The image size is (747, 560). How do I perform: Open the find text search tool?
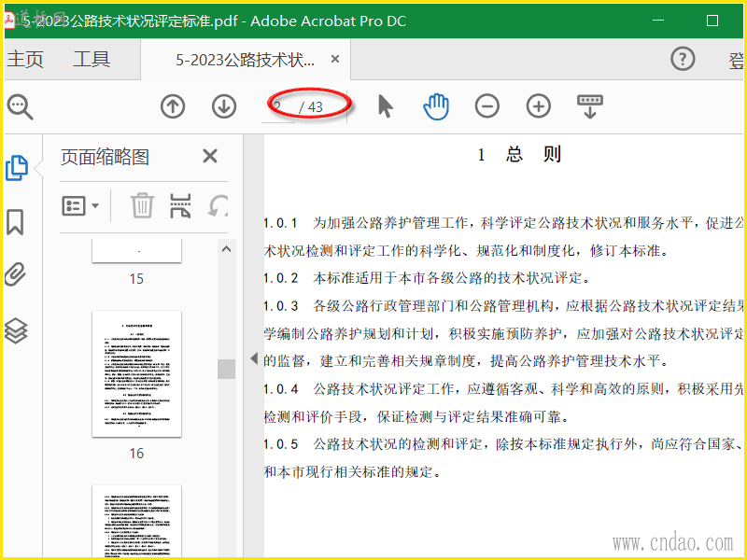tap(20, 106)
